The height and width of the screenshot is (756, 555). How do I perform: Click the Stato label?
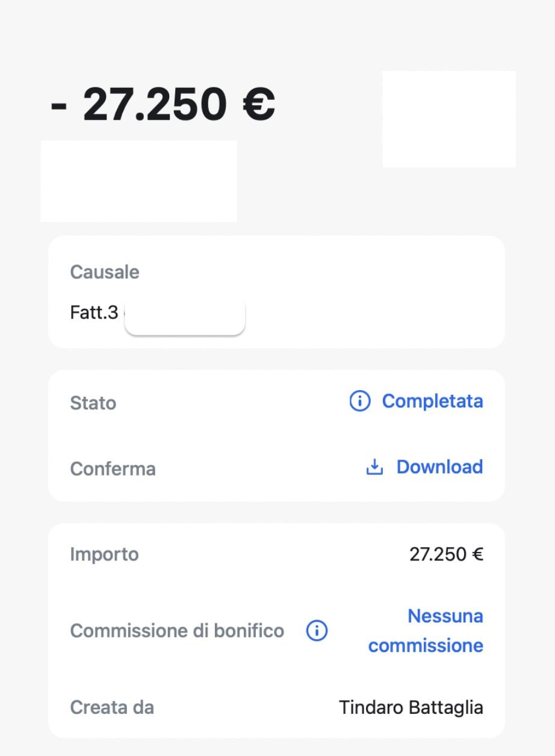pos(93,403)
